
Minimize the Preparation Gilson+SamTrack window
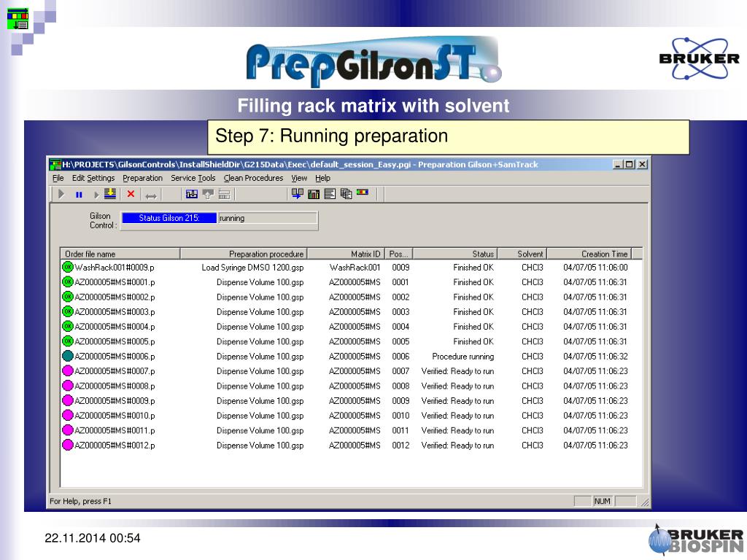point(618,164)
